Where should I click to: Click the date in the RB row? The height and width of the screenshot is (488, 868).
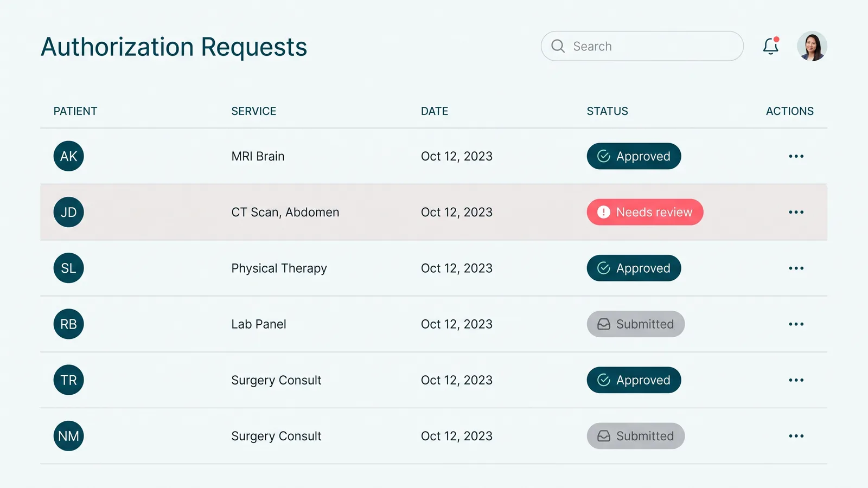[x=457, y=324]
